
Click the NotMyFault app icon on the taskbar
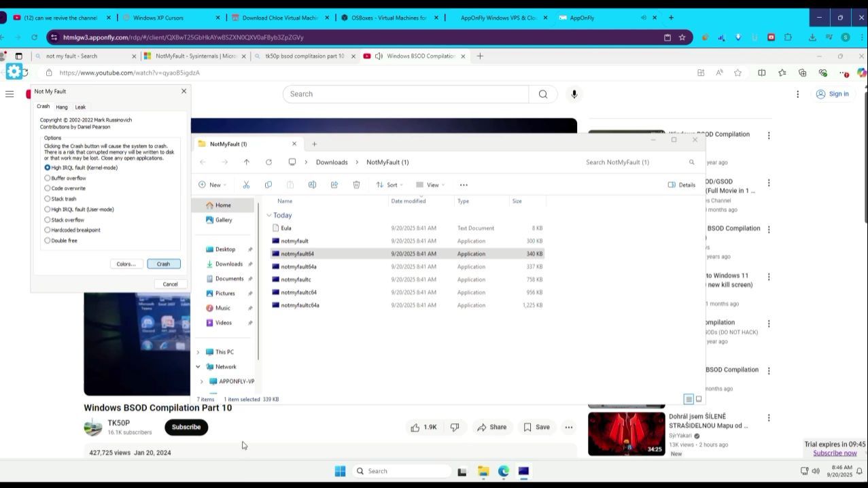(x=523, y=472)
